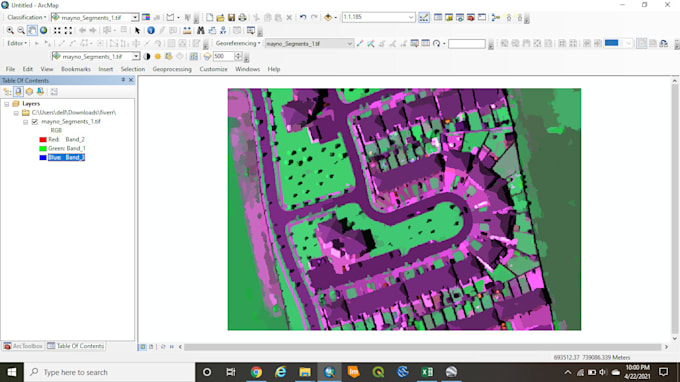Open the Classification toolbar layer combo box

tap(95, 17)
